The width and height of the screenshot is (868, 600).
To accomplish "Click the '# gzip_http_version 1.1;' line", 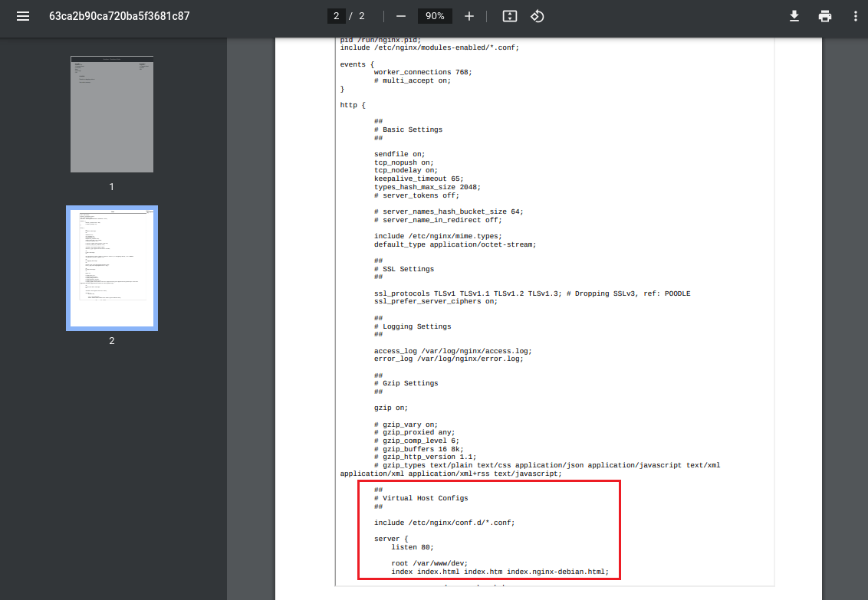I will pyautogui.click(x=425, y=457).
